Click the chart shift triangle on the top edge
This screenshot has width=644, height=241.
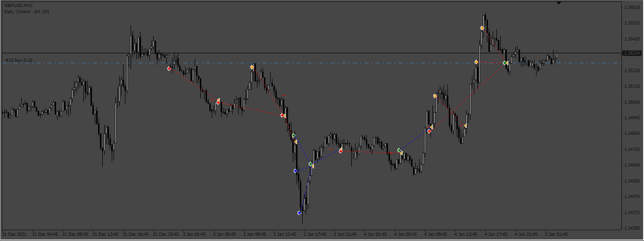tap(559, 3)
